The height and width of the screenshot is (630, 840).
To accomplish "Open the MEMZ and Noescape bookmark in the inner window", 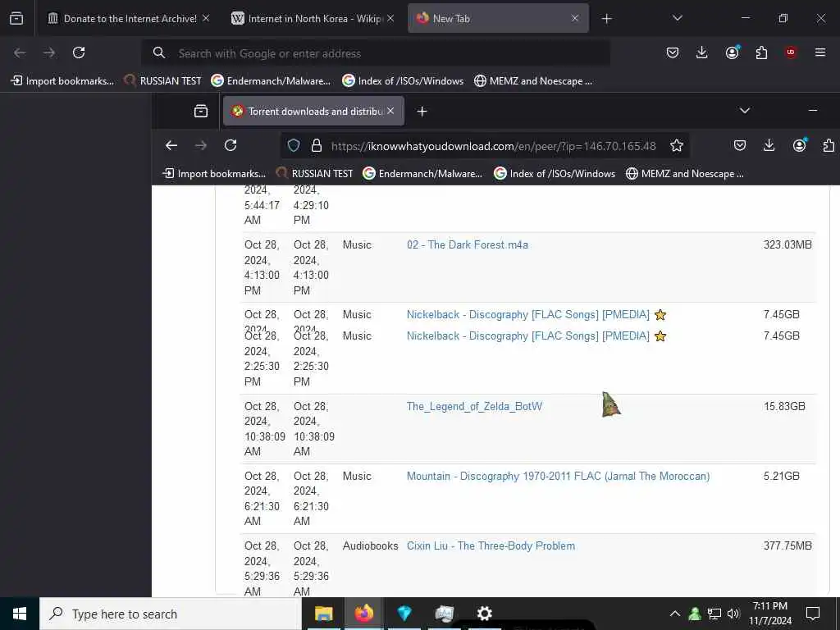I will point(685,174).
